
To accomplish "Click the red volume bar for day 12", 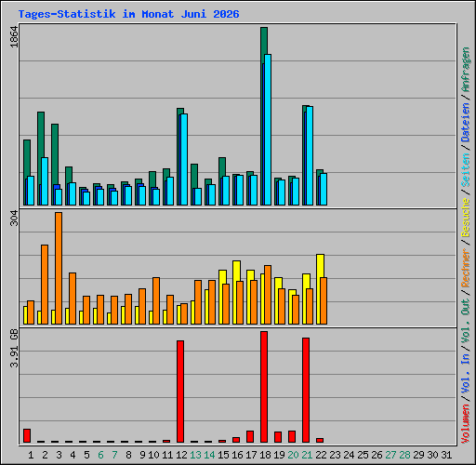I will pos(180,392).
